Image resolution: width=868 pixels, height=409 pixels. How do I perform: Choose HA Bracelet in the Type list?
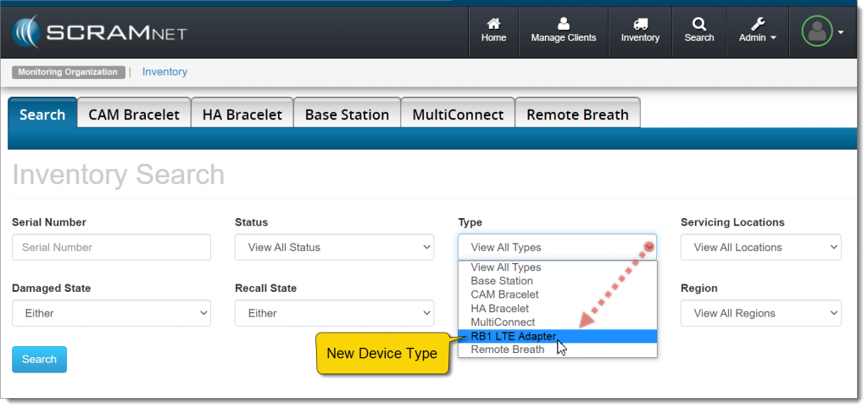pos(558,308)
